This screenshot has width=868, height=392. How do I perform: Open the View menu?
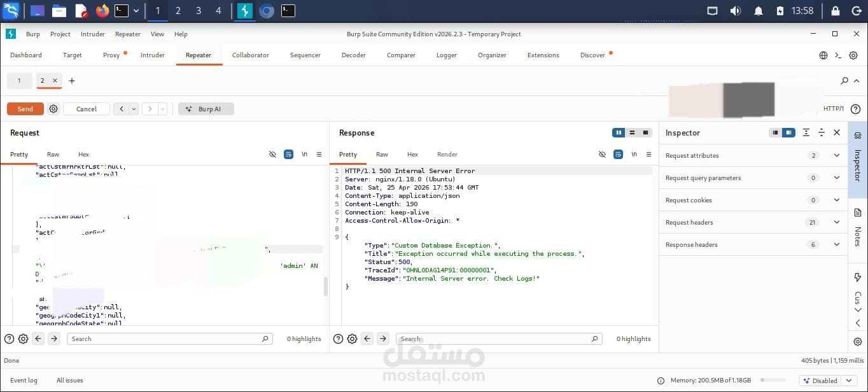tap(157, 34)
